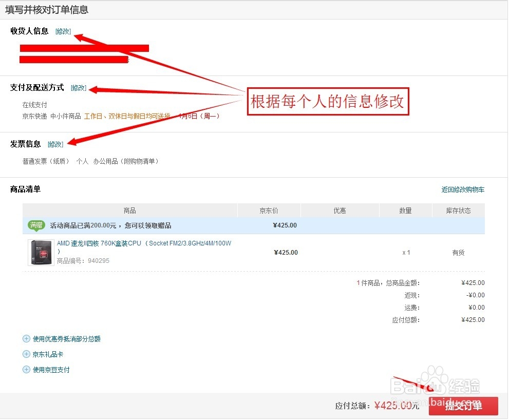Screen dimensions: 509x420
Task: Click 普通发票（纸质） invoice text
Action: pos(46,161)
